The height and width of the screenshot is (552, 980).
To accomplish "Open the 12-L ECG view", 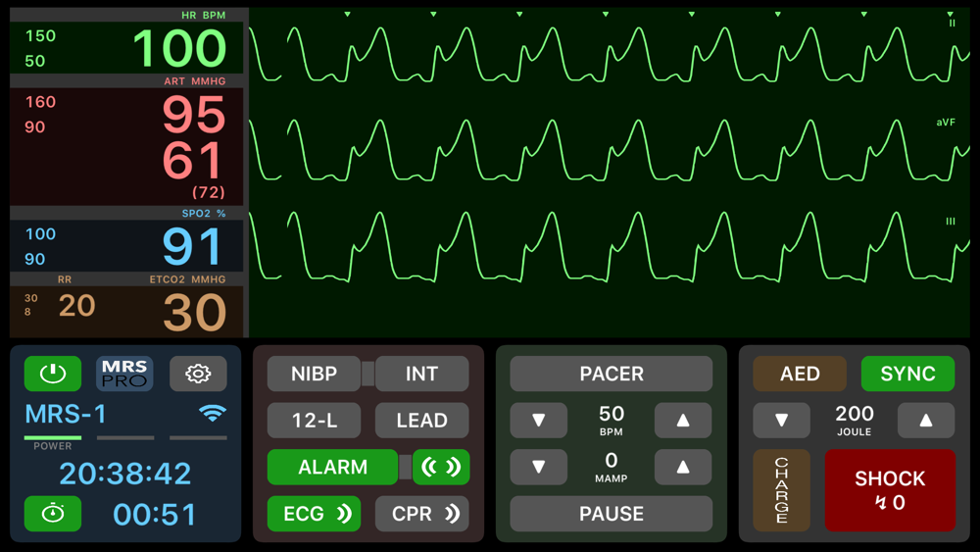I will tap(314, 420).
